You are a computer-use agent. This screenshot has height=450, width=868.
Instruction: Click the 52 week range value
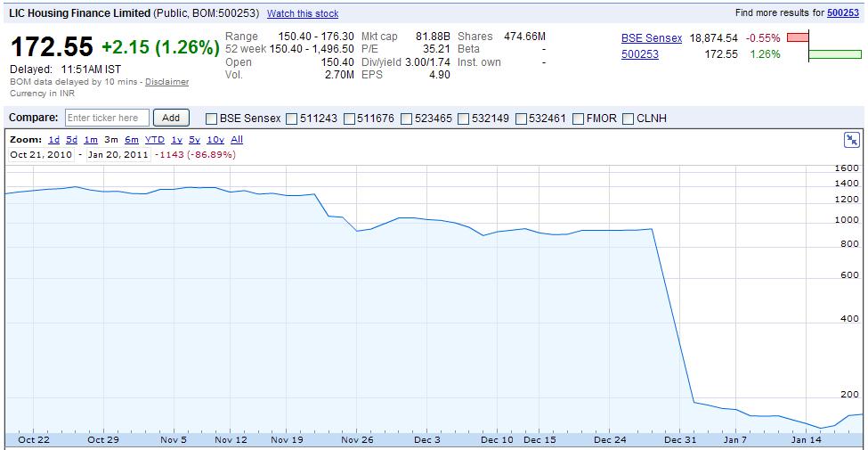312,49
